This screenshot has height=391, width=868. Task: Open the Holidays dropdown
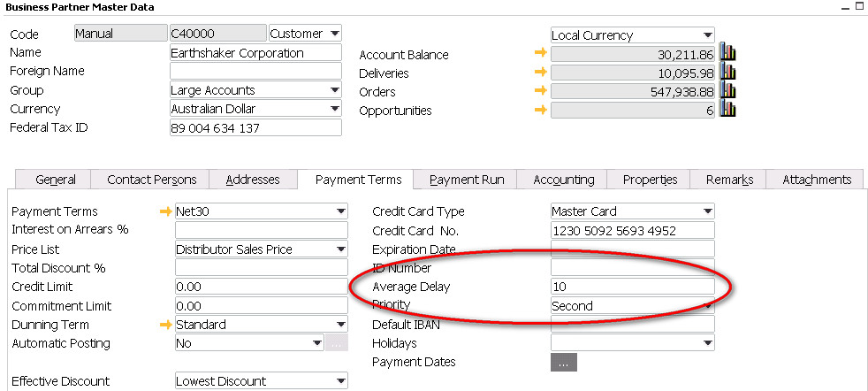tap(707, 343)
